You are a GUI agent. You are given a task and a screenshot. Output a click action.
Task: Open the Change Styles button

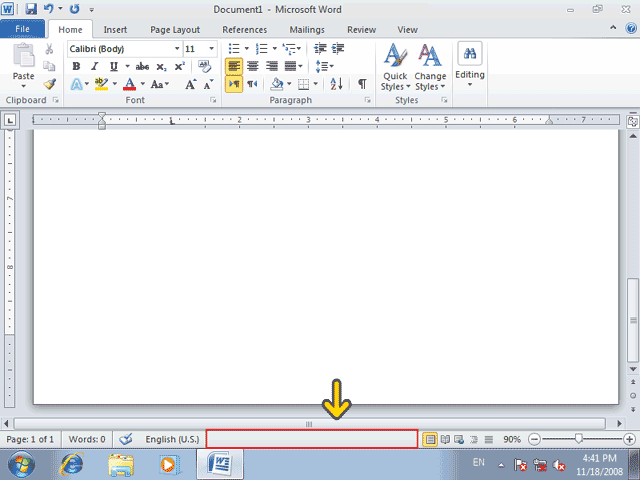pyautogui.click(x=430, y=67)
